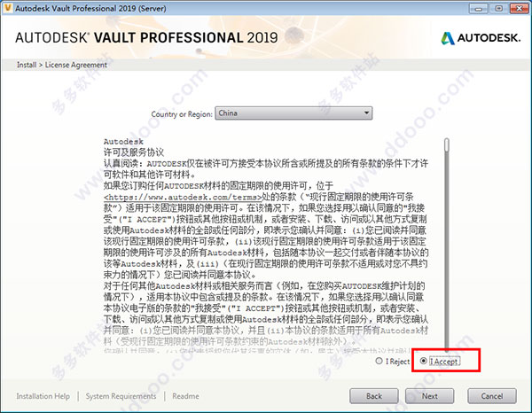Click the Vault icon in the title bar

(x=7, y=8)
